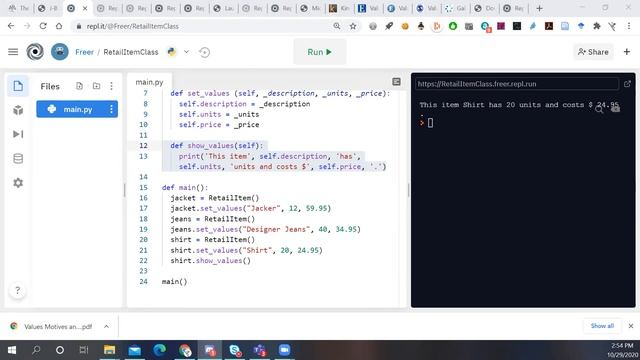Screen dimensions: 640x360
Task: Open the Packages sidebar icon
Action: (x=18, y=110)
